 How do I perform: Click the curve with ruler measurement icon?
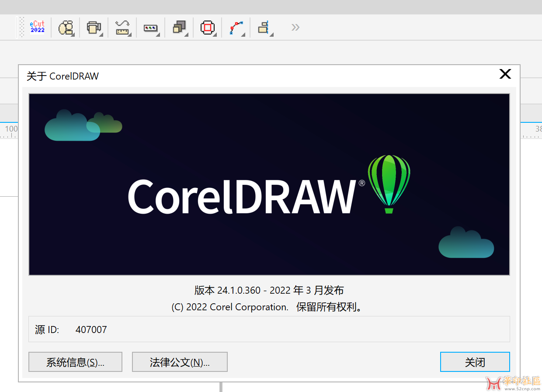122,28
